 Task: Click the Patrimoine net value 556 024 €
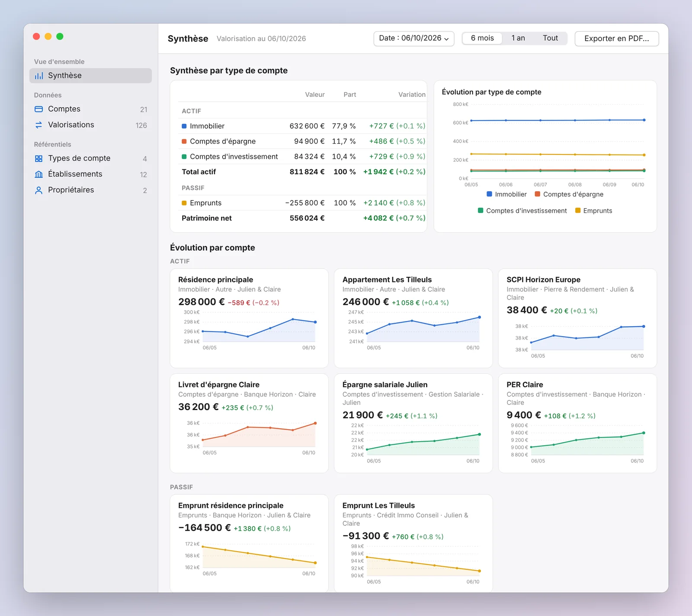pos(307,218)
